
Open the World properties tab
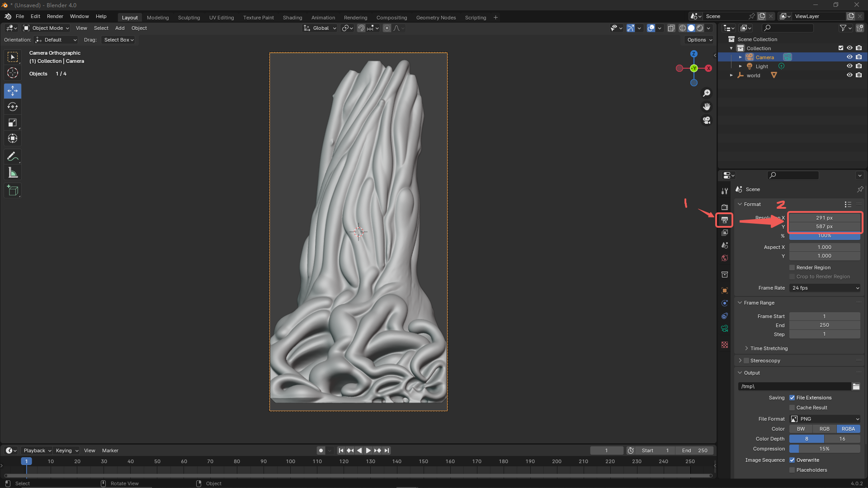click(x=725, y=258)
